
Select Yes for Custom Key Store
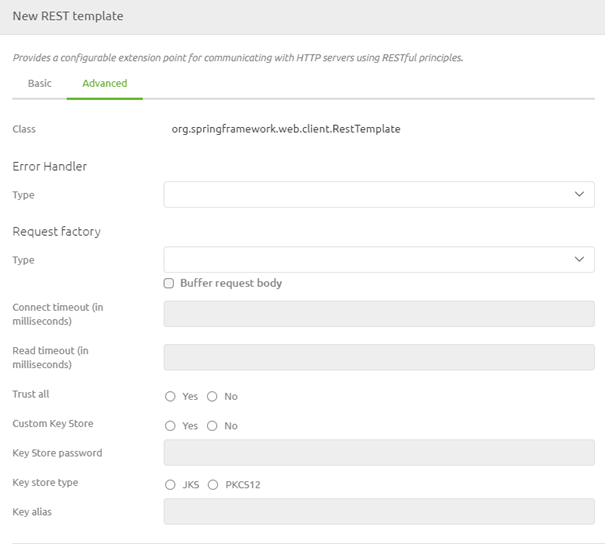tap(170, 426)
